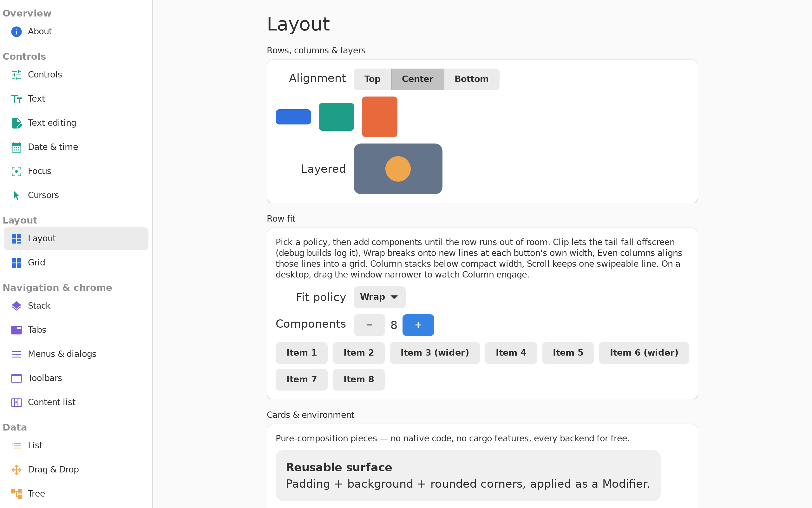The width and height of the screenshot is (812, 508).
Task: Decrease components with the minus button
Action: 369,325
